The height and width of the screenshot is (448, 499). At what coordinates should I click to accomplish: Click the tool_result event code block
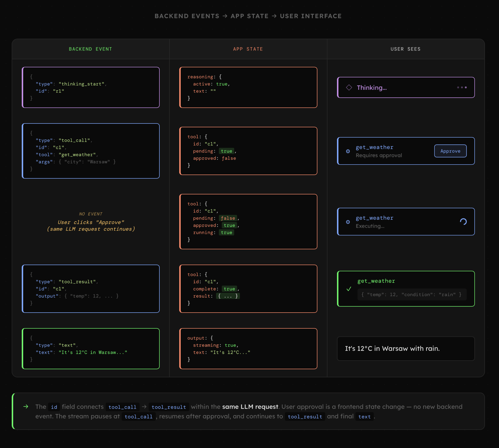click(91, 288)
